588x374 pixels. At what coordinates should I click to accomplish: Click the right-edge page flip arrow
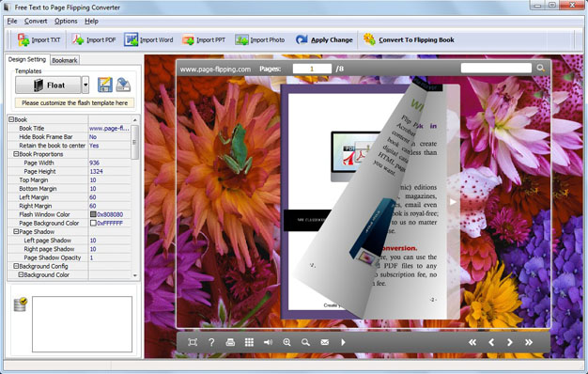(453, 202)
